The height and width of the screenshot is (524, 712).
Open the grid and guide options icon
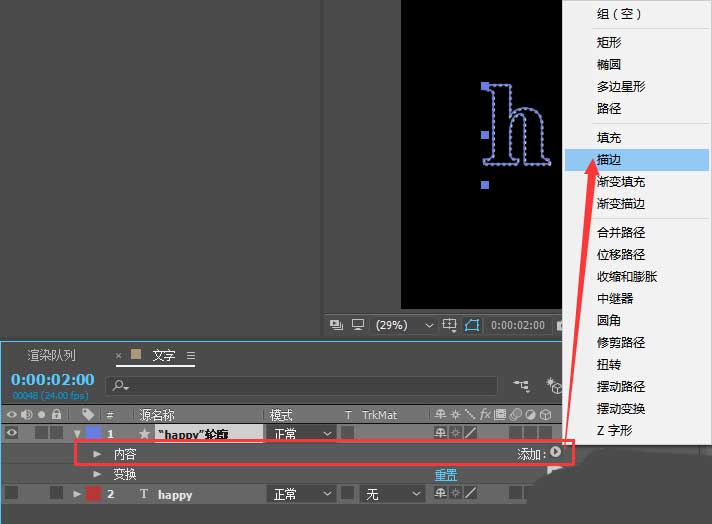(450, 325)
